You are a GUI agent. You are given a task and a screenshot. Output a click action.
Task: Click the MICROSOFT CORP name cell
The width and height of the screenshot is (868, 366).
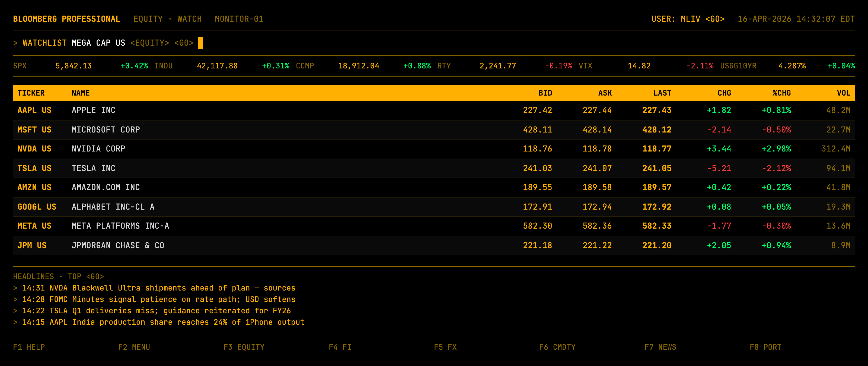tap(106, 130)
